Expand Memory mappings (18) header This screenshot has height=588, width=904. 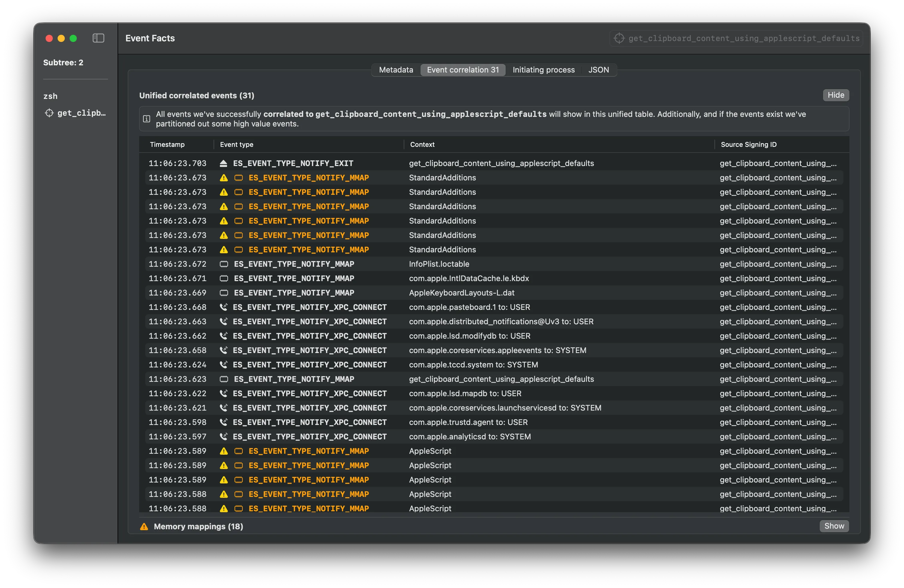click(198, 527)
